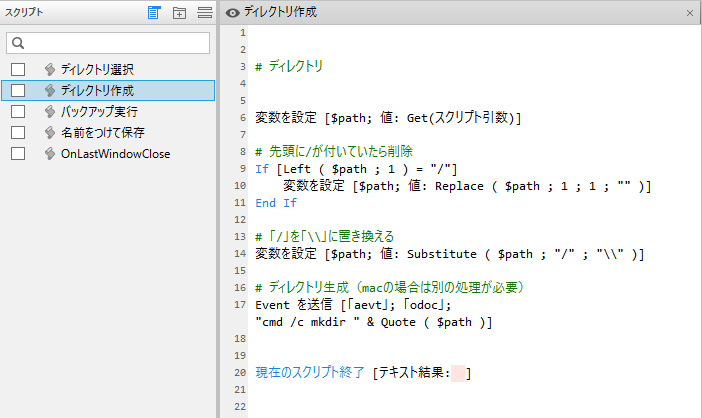Click line number 22 in the gutter
The height and width of the screenshot is (418, 702).
point(240,407)
